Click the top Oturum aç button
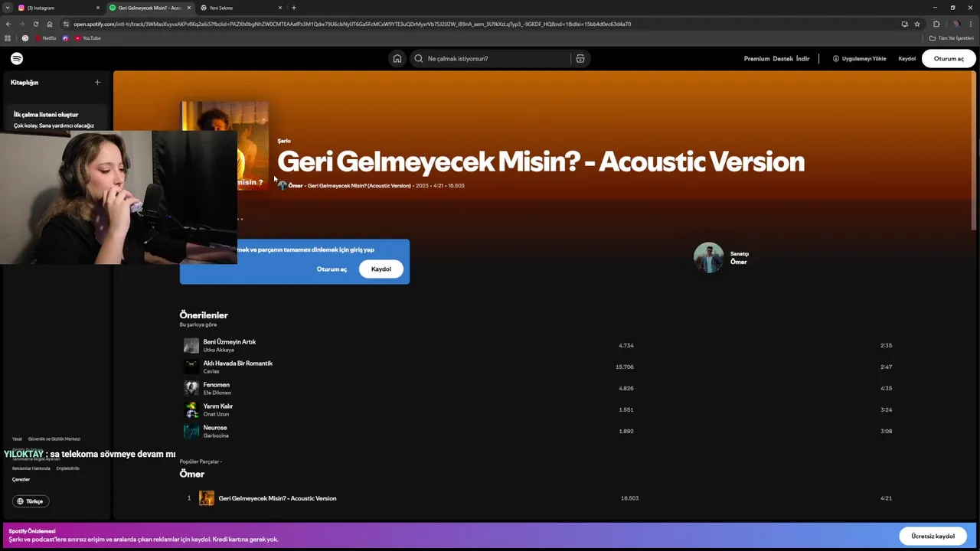980x551 pixels. pyautogui.click(x=949, y=58)
